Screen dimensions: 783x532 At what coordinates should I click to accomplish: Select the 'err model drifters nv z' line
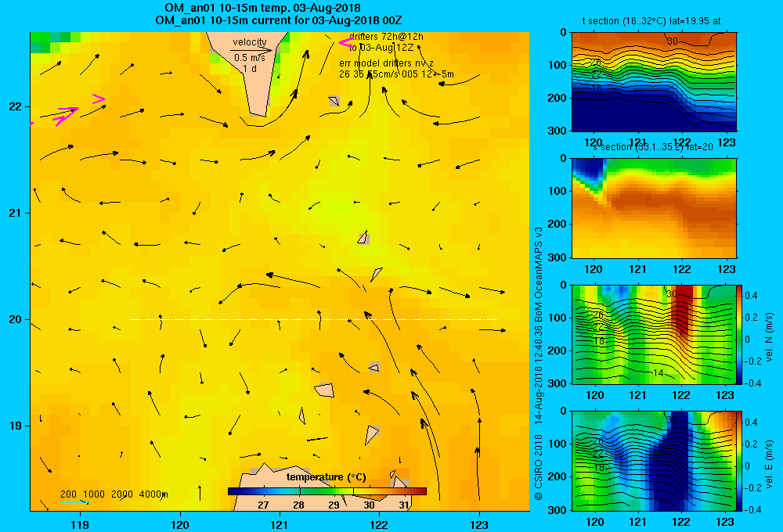coord(386,63)
